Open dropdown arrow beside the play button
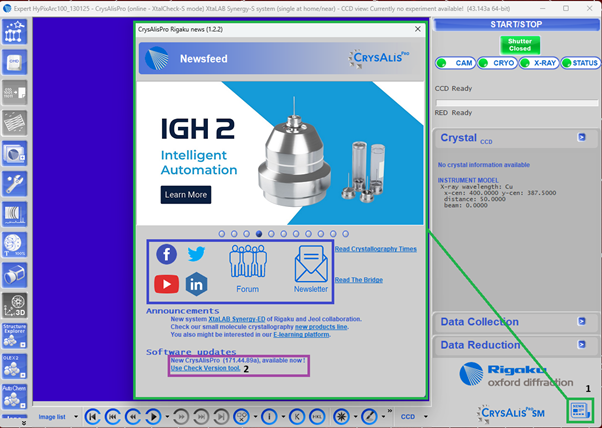Screen dimensions: 602x428 tap(167, 416)
